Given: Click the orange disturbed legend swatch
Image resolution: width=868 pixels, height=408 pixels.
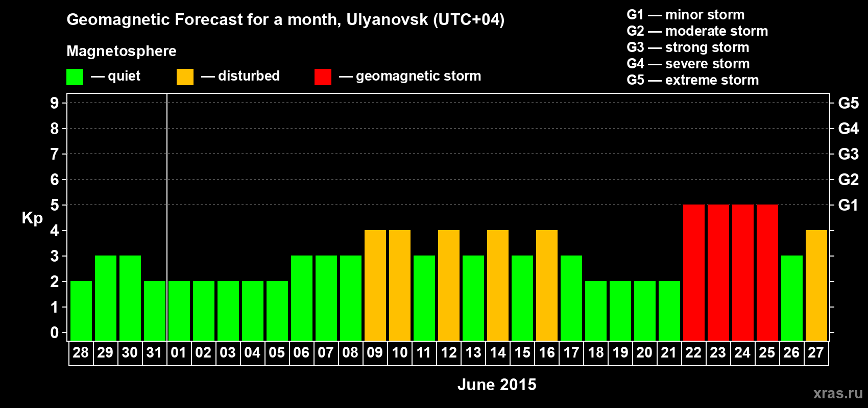Looking at the screenshot, I should click(185, 77).
